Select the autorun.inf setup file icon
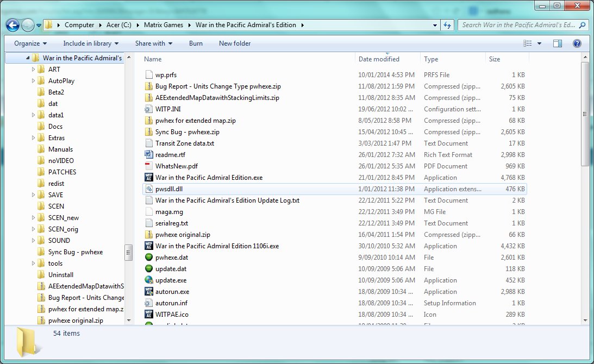 [149, 303]
